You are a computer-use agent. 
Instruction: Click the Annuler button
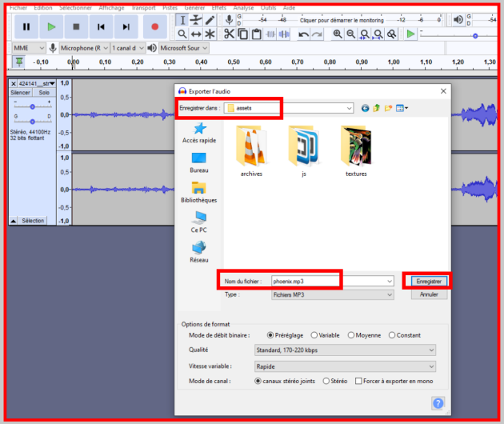click(428, 294)
